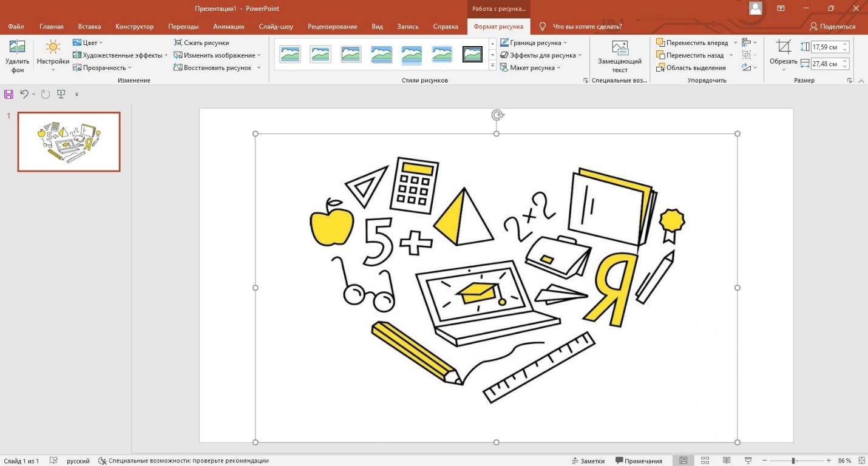
Task: Click the Замещающий текст alt text icon
Action: pos(620,48)
